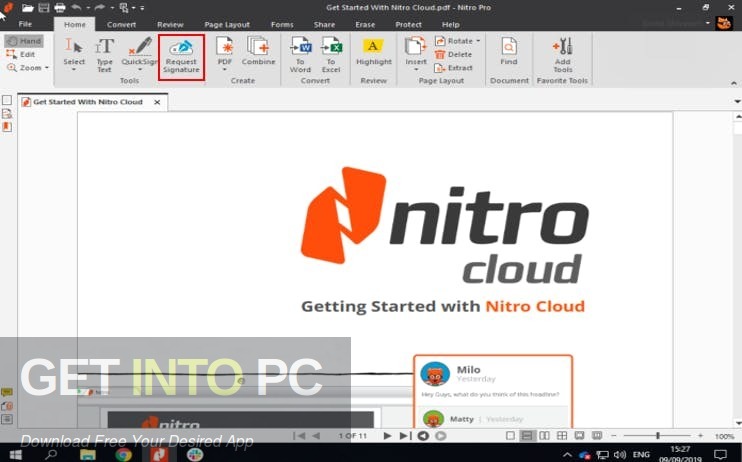Switch to the Page Layout ribbon tab
The height and width of the screenshot is (462, 742).
pyautogui.click(x=227, y=25)
